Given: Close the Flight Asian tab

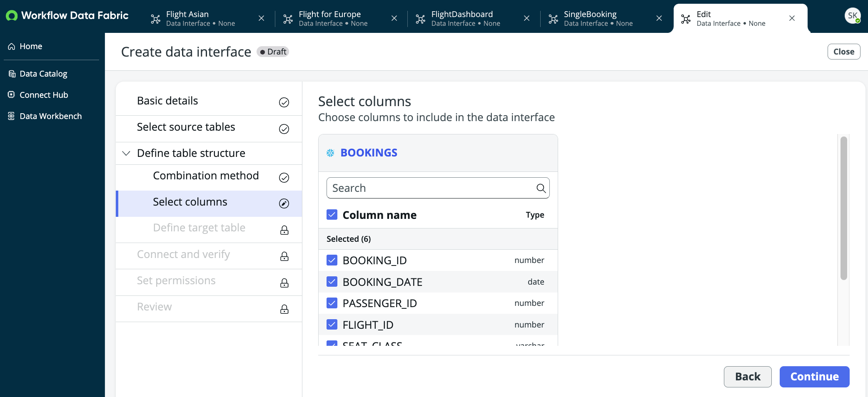Looking at the screenshot, I should [x=262, y=18].
